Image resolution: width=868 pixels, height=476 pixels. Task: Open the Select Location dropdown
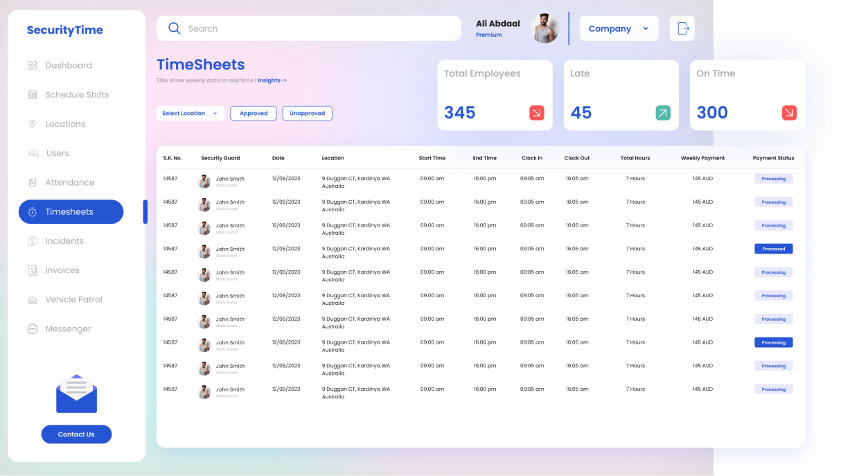190,113
